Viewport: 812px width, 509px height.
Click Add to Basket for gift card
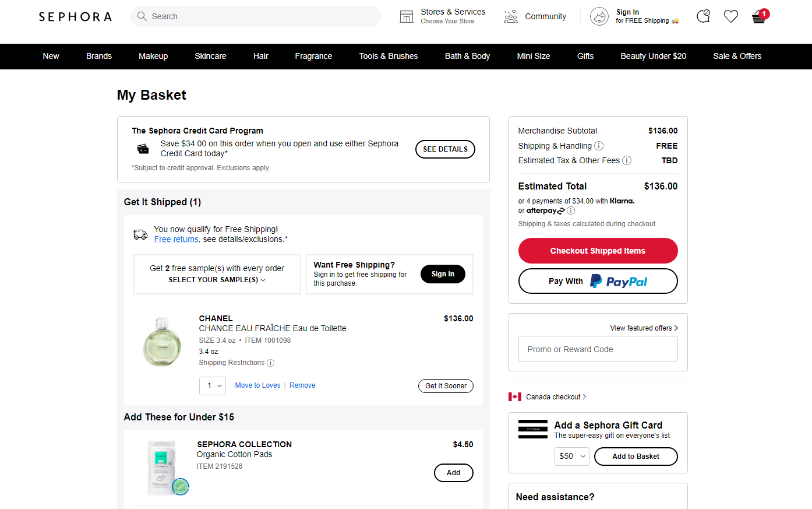point(636,457)
